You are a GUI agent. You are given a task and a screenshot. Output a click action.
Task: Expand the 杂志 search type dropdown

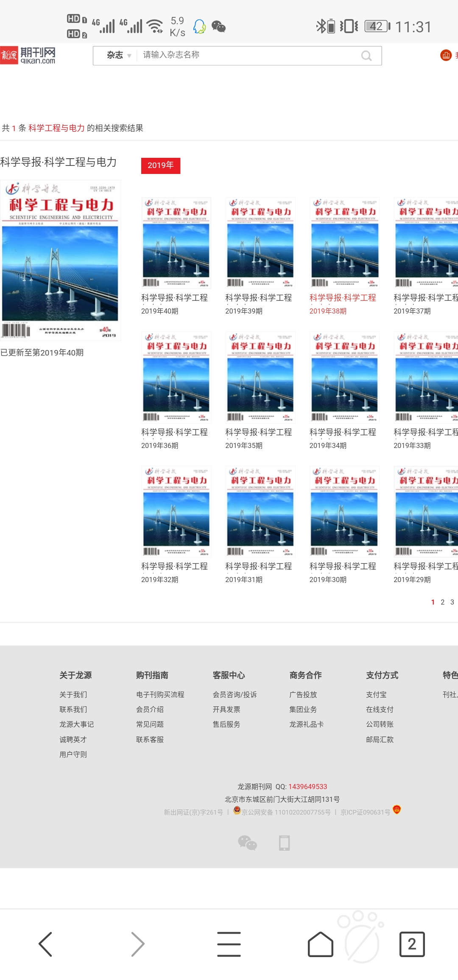tap(119, 55)
